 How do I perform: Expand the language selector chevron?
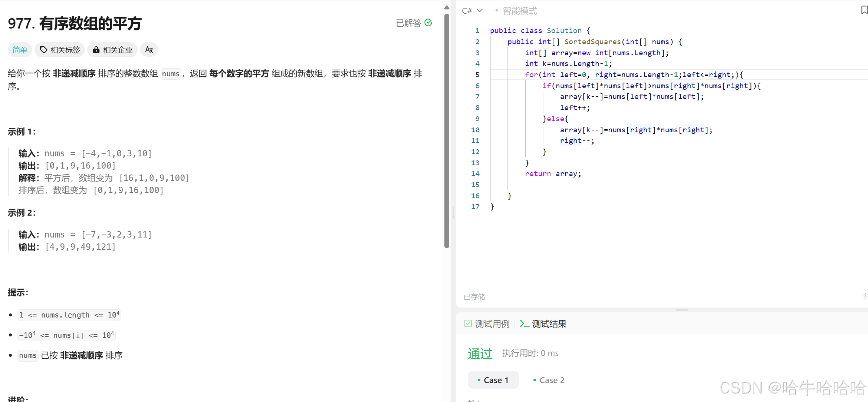pyautogui.click(x=480, y=10)
